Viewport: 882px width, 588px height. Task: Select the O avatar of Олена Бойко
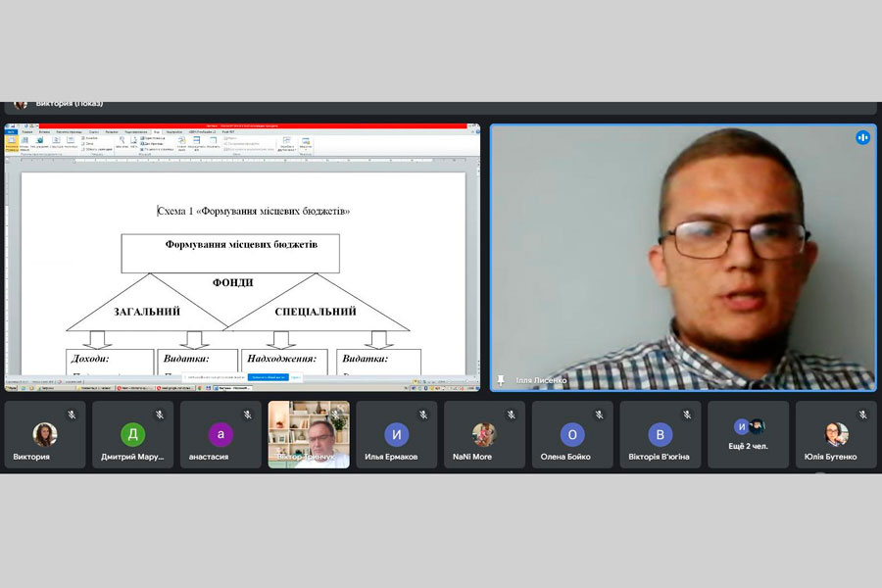pyautogui.click(x=572, y=434)
